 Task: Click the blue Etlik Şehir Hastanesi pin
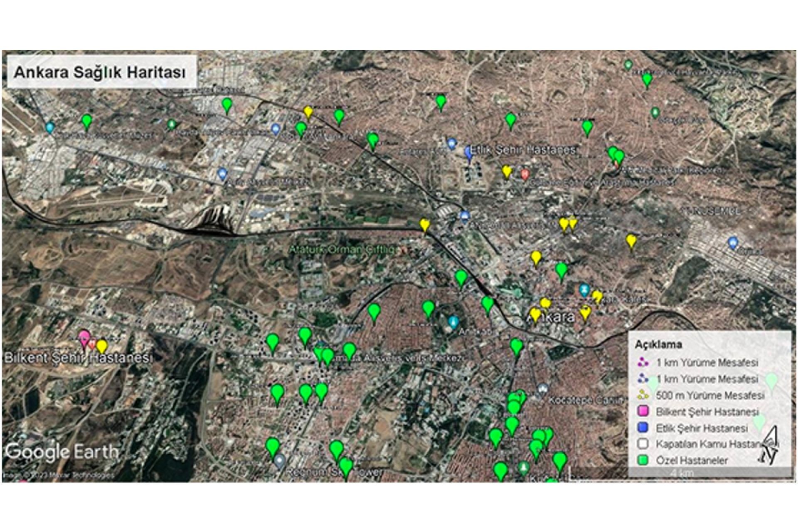coord(470,155)
